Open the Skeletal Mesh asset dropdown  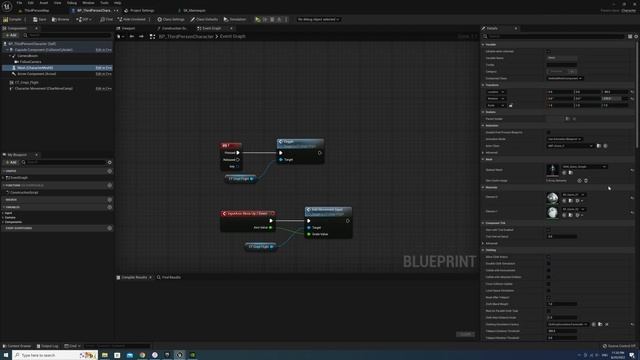click(x=584, y=167)
